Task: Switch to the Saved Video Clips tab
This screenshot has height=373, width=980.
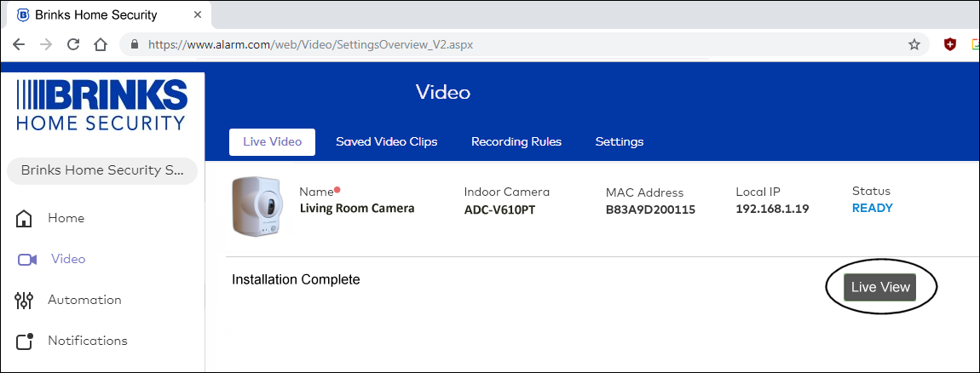Action: (x=386, y=142)
